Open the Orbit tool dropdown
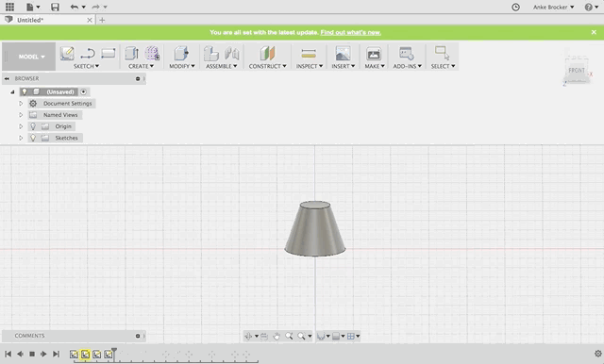The width and height of the screenshot is (604, 364). pyautogui.click(x=257, y=337)
